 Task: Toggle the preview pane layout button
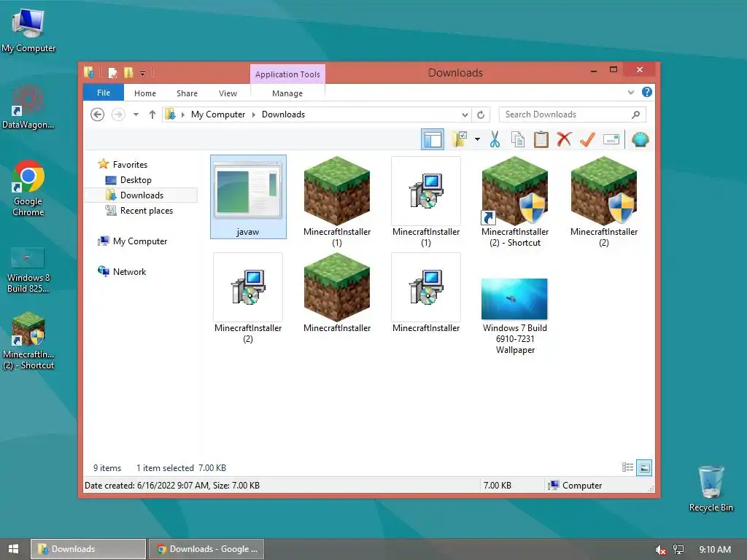(x=432, y=139)
